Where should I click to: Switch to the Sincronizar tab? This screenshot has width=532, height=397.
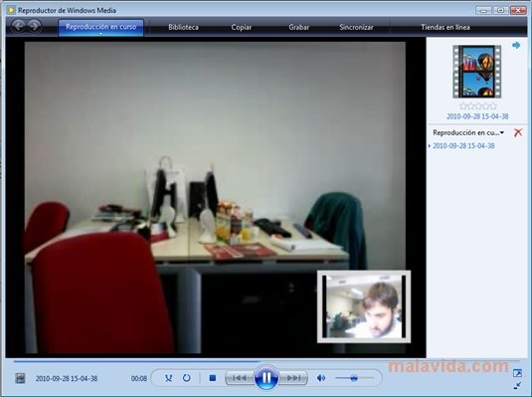(x=356, y=27)
